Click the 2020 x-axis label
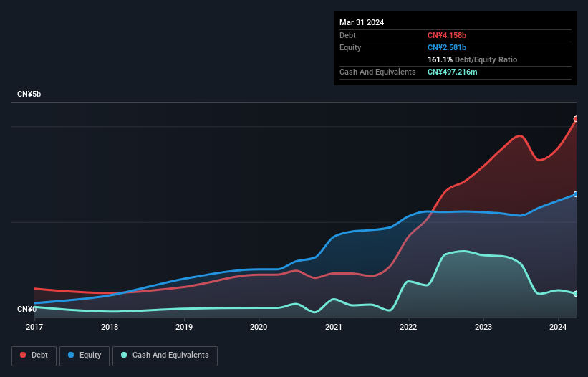 (x=259, y=327)
